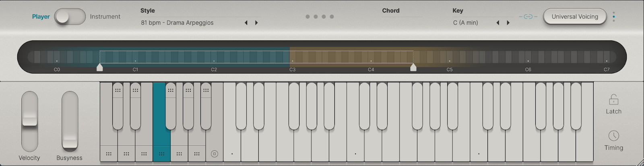Image resolution: width=644 pixels, height=166 pixels.
Task: Open the Timing clock icon
Action: [x=613, y=136]
